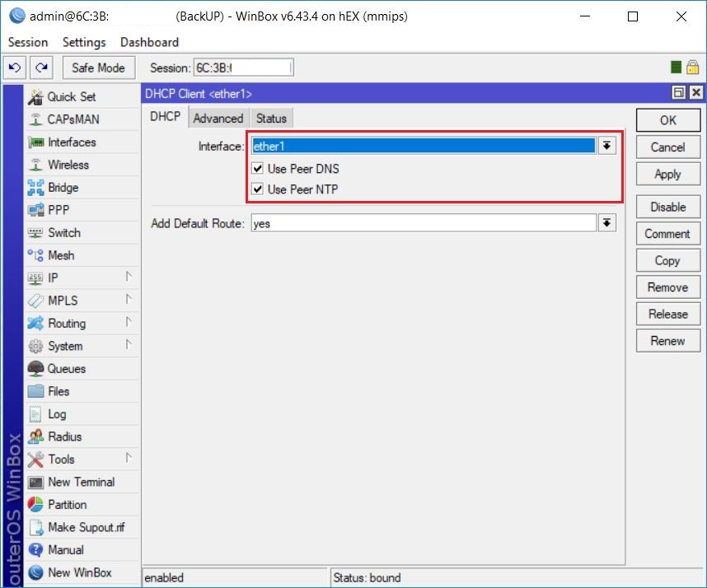This screenshot has height=588, width=707.
Task: Click the "Status: bound" status text
Action: (367, 577)
